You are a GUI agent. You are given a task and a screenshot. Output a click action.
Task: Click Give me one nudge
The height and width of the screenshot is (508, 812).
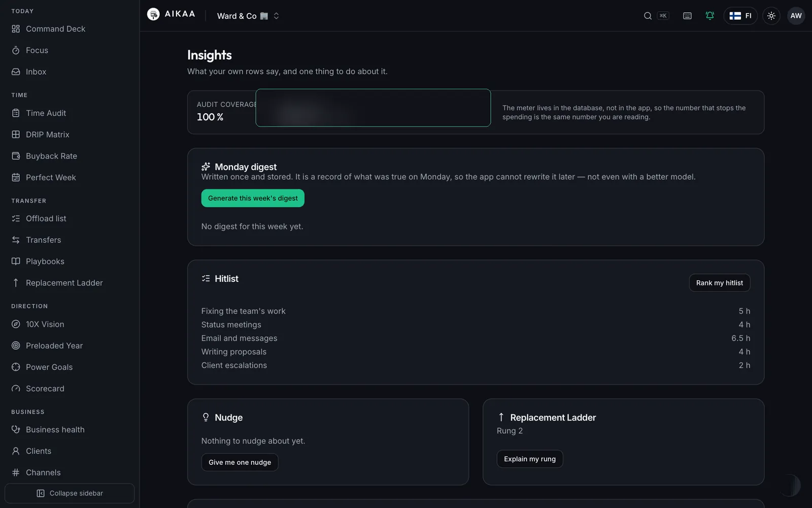[240, 462]
